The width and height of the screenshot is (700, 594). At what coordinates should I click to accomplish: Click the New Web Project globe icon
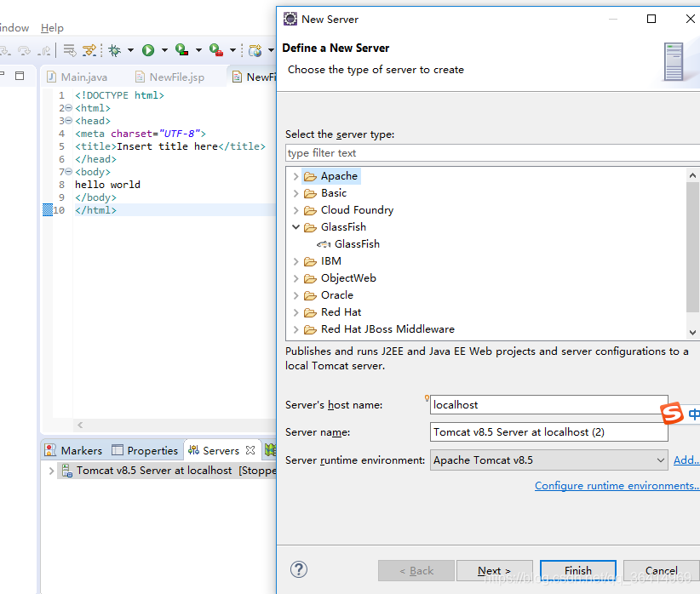255,50
